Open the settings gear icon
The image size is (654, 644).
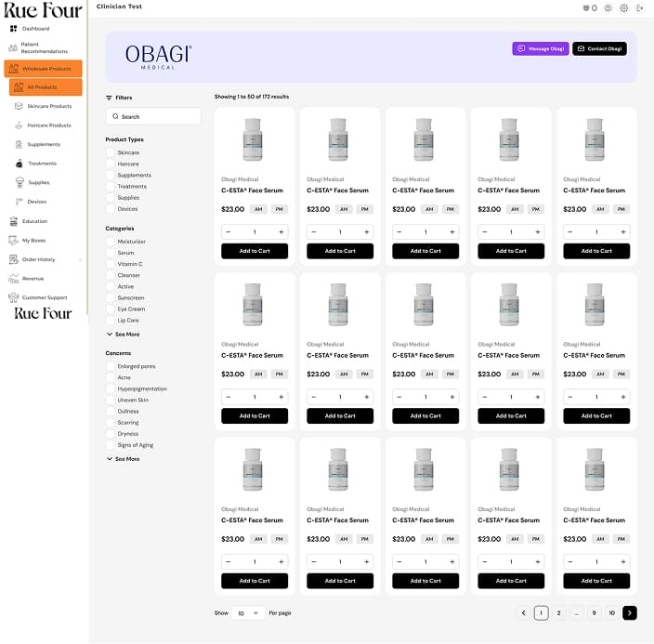(x=623, y=8)
